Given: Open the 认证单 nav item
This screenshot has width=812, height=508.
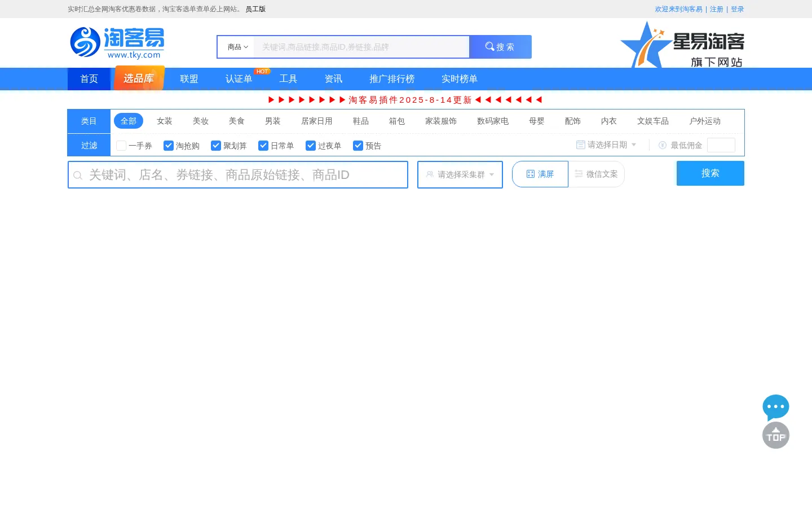Looking at the screenshot, I should point(239,79).
